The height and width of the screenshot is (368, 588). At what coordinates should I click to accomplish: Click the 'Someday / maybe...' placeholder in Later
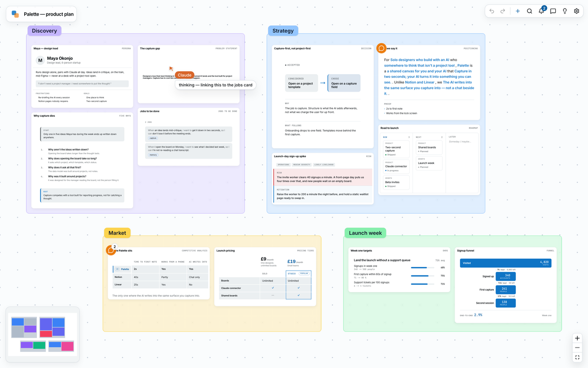tap(460, 141)
